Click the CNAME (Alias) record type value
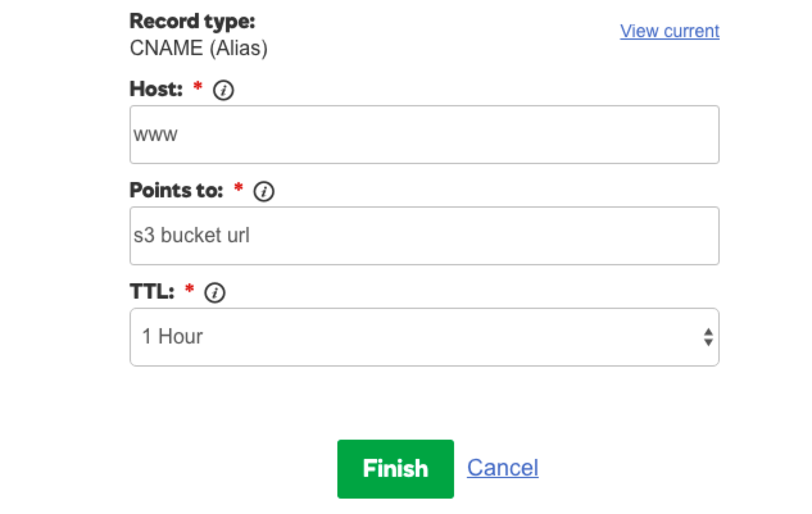This screenshot has width=812, height=514. (198, 48)
